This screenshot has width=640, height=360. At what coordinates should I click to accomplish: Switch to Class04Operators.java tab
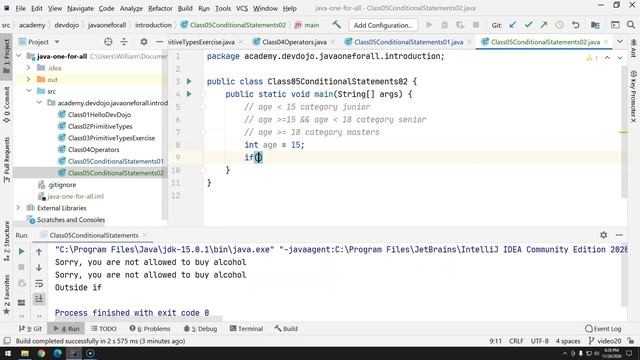(294, 42)
